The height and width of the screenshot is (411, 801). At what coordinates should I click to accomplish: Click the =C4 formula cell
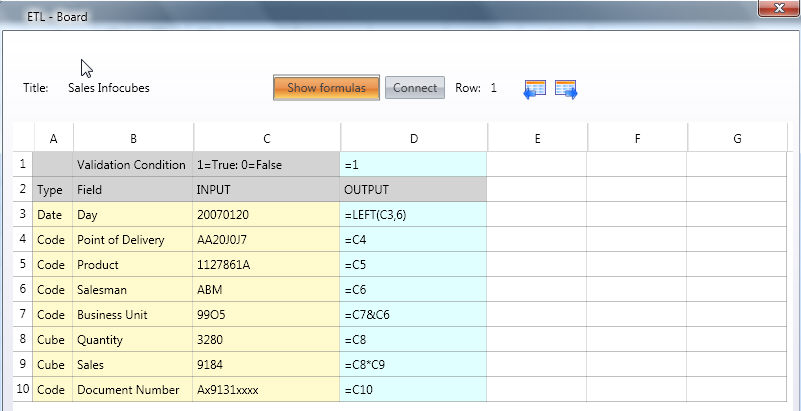click(413, 239)
